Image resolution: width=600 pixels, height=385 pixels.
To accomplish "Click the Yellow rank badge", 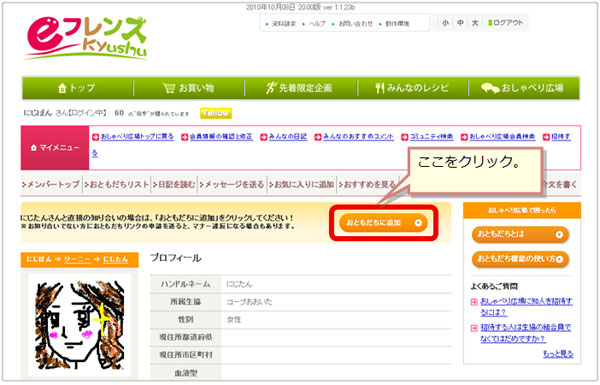I will 215,113.
